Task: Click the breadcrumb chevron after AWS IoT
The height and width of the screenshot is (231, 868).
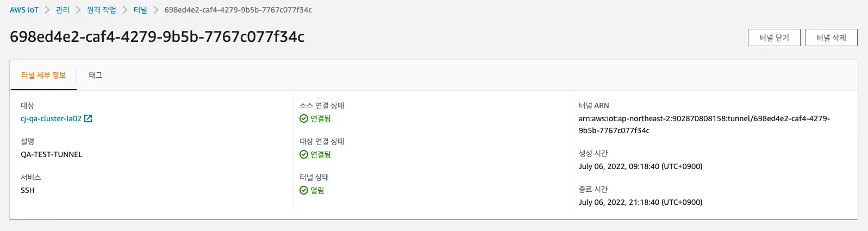Action: click(x=47, y=10)
